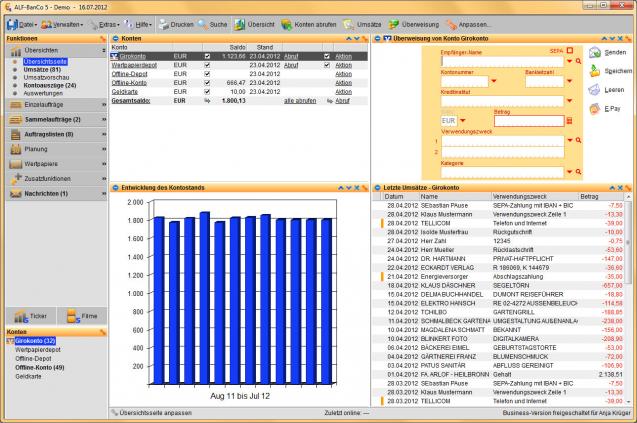Click the E.Pay icon
This screenshot has width=637, height=423.
point(595,108)
